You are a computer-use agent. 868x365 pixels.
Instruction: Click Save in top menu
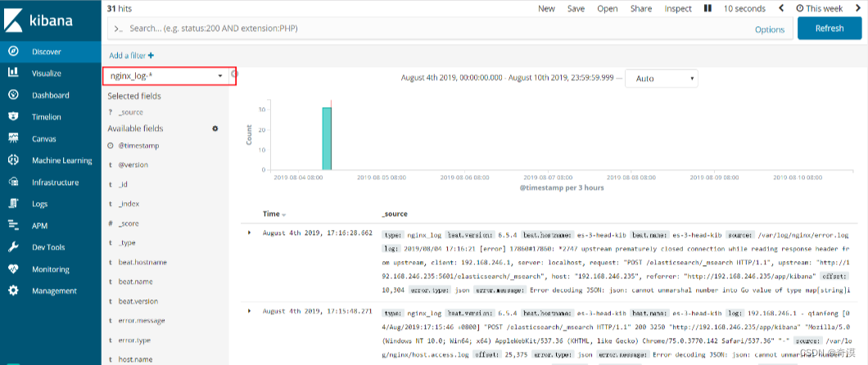point(576,8)
